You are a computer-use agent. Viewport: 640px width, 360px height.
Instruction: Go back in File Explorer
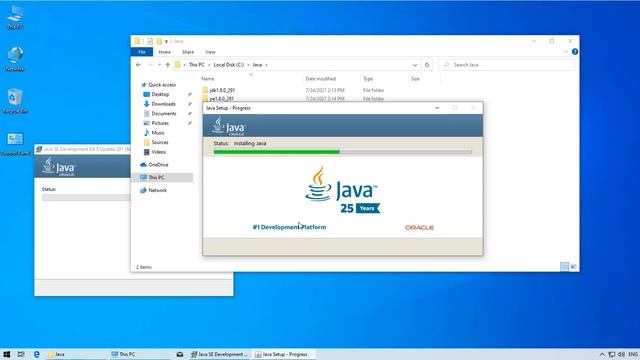coord(138,65)
